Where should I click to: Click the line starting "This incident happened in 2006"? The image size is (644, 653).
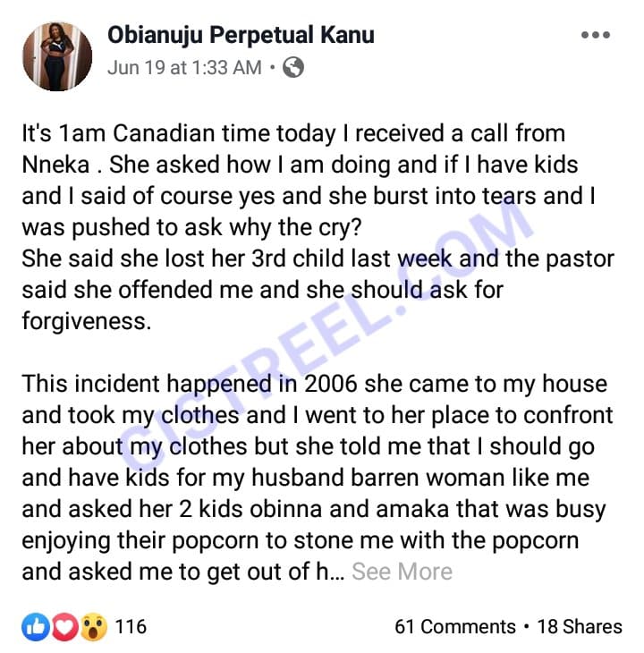coord(314,385)
